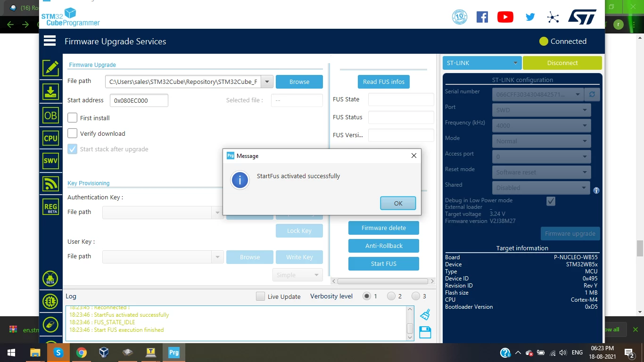
Task: Open the SWV viewer icon
Action: (50, 161)
